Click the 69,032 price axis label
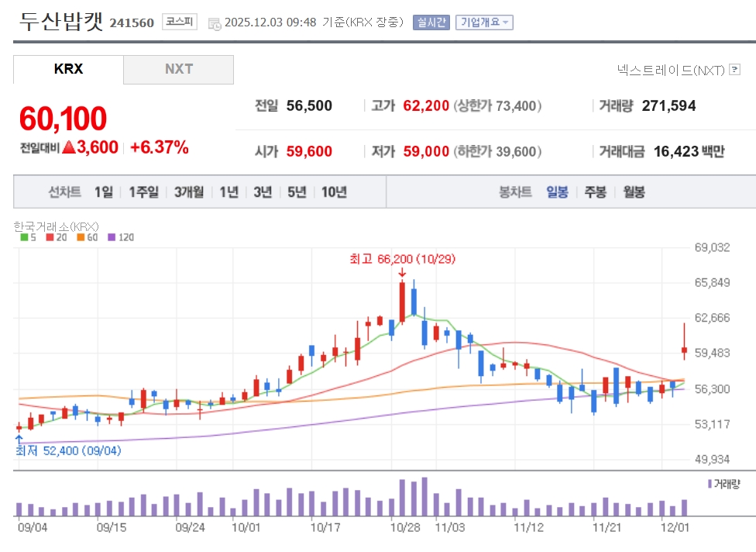The image size is (756, 552). [x=712, y=247]
